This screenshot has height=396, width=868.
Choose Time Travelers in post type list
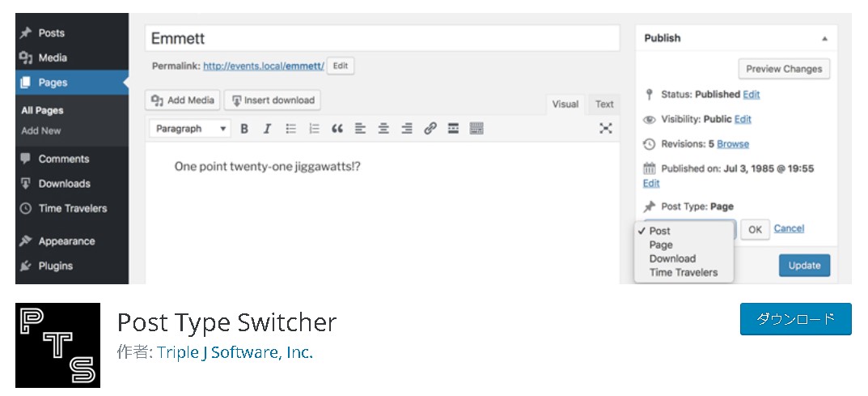683,273
